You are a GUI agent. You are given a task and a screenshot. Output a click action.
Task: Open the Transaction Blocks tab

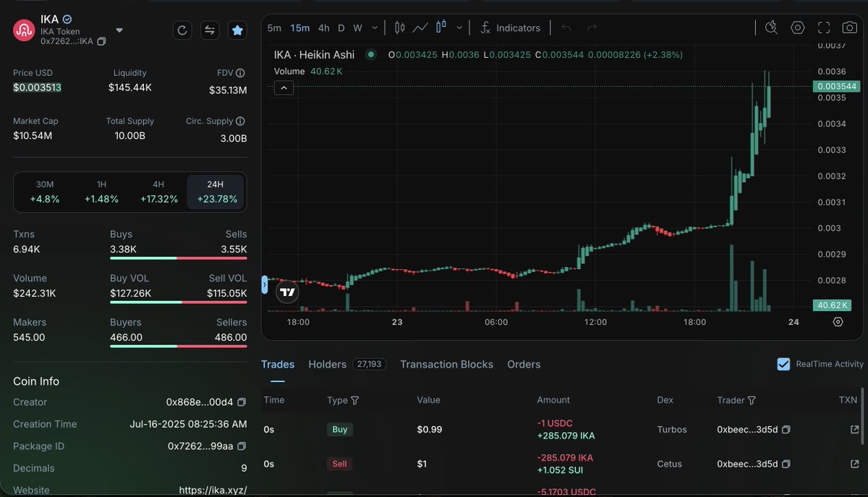(x=446, y=364)
